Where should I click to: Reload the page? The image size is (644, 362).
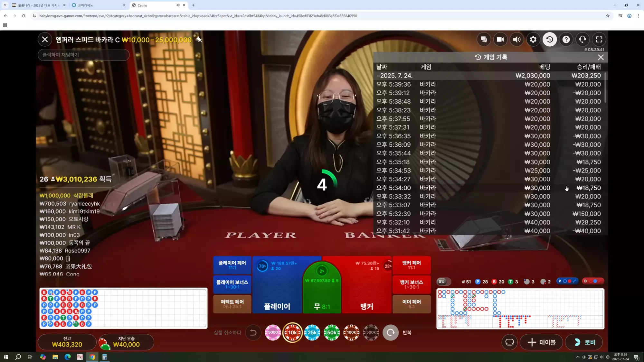(x=24, y=16)
